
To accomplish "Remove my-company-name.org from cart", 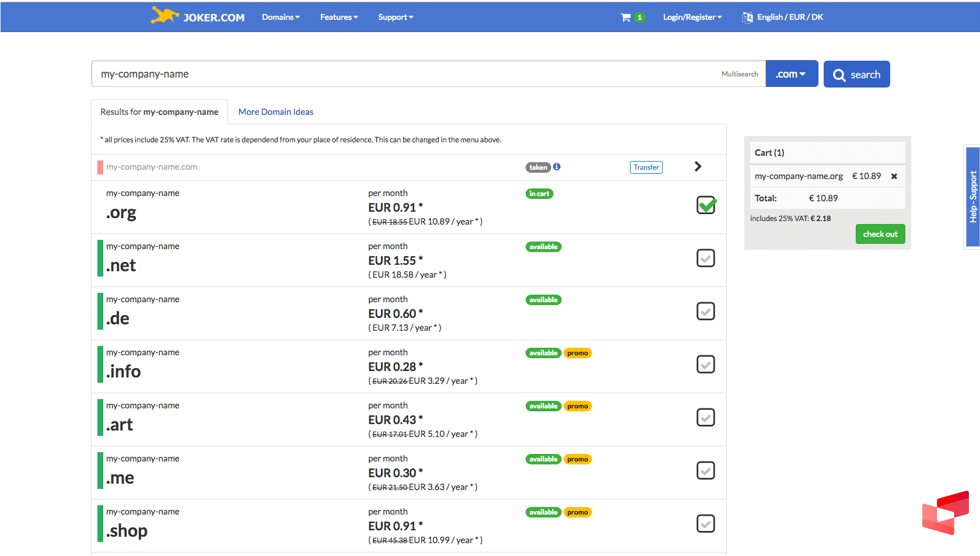I will click(894, 176).
